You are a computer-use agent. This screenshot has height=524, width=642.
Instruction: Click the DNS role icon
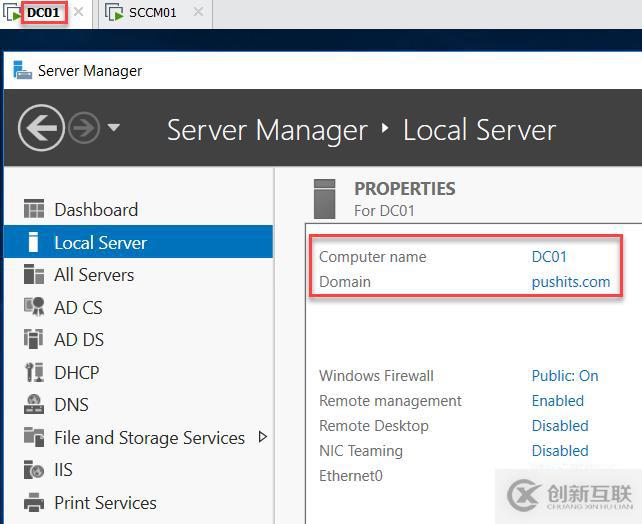pos(34,404)
